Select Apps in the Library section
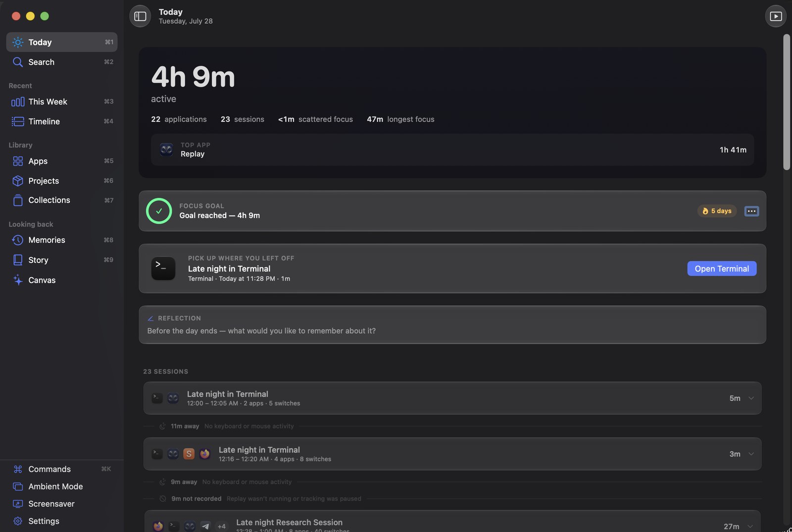 (x=61, y=161)
